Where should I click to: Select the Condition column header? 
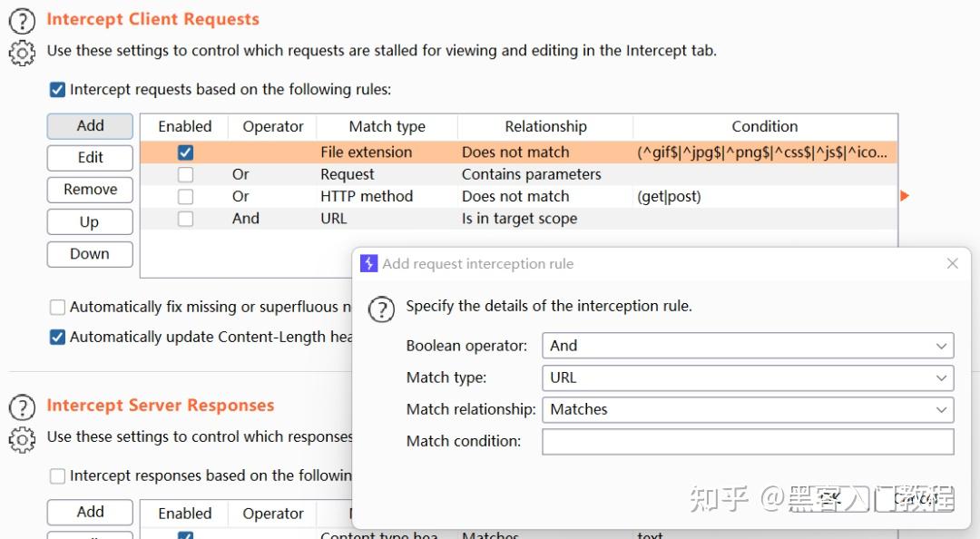tap(765, 126)
